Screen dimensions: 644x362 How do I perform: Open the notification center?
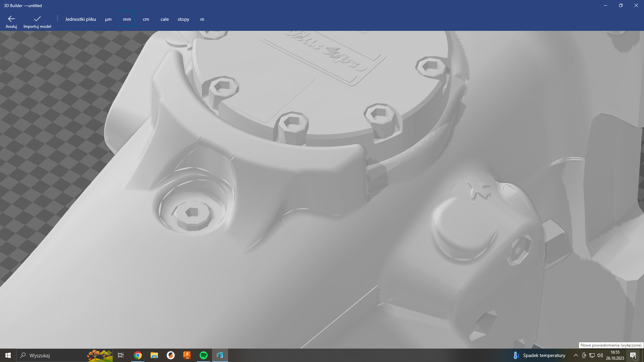pyautogui.click(x=633, y=355)
